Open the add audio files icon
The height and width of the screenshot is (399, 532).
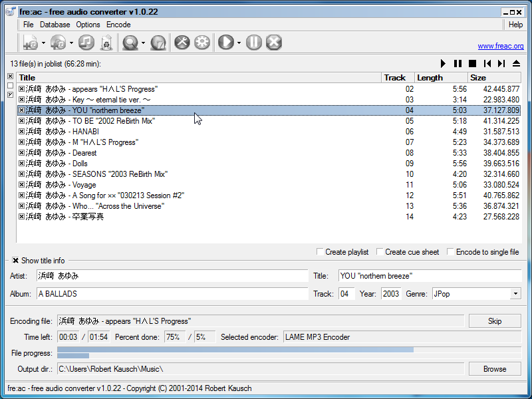29,42
